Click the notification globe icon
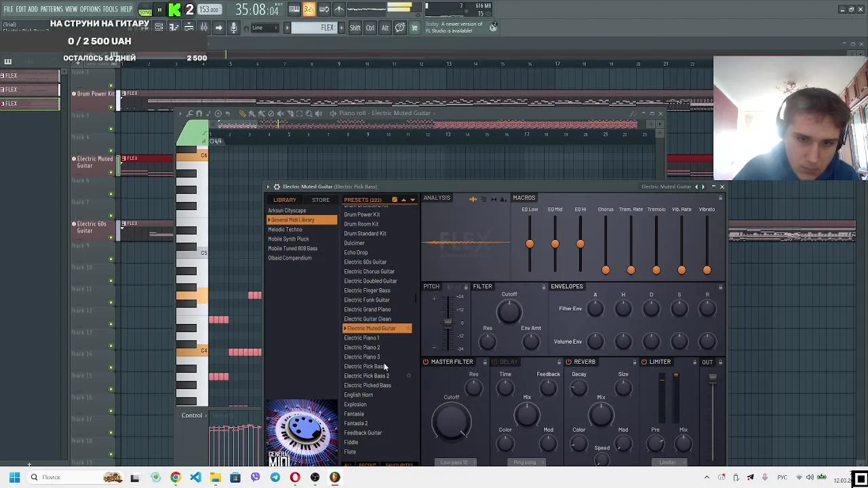868x488 pixels. point(493,27)
